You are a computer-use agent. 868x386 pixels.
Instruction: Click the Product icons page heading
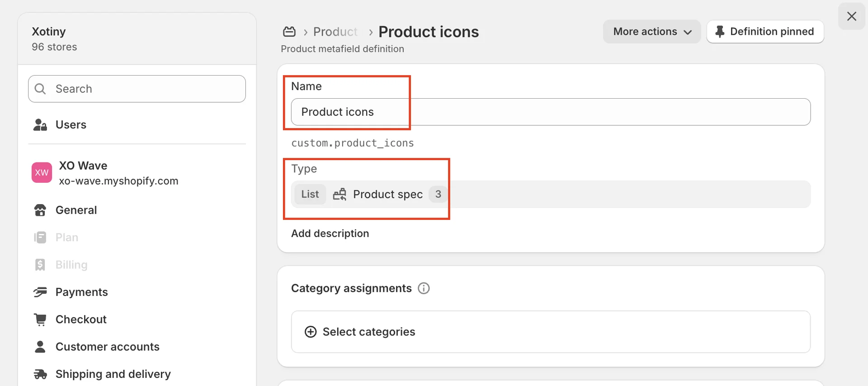tap(429, 32)
